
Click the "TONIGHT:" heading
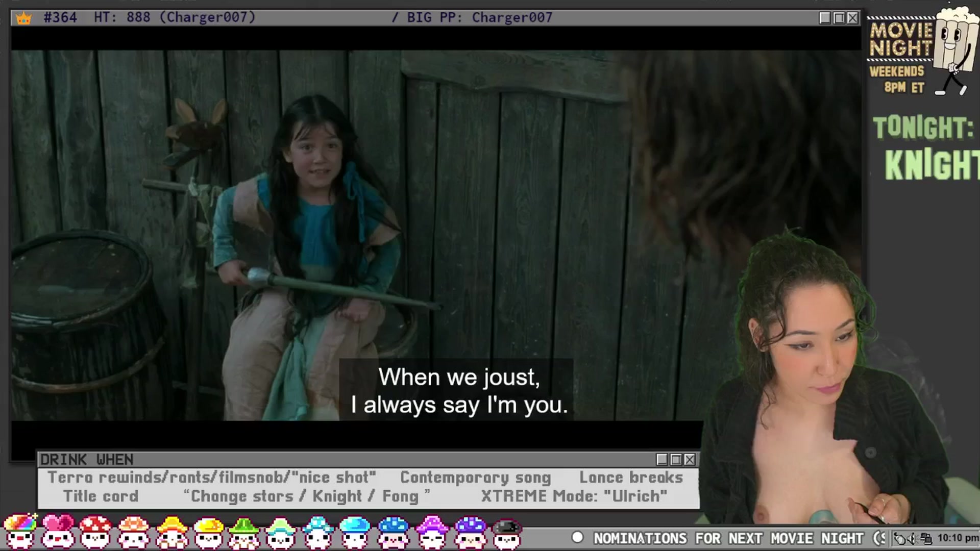coord(923,128)
